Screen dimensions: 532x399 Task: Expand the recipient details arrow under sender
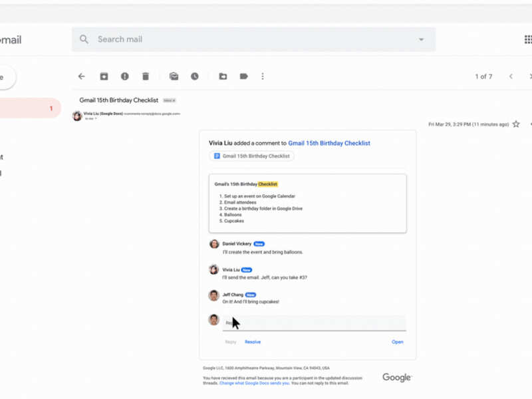click(x=96, y=119)
